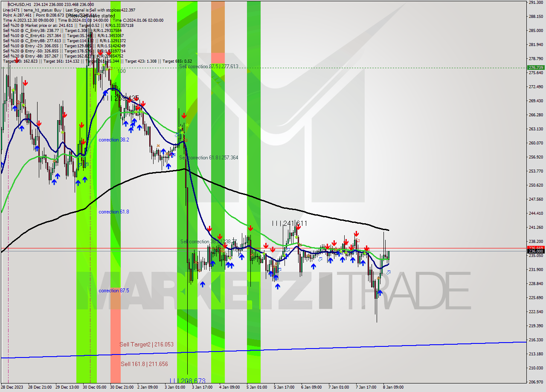Click '29 Dec 13:00' on the time axis
The height and width of the screenshot is (392, 546).
[x=67, y=387]
